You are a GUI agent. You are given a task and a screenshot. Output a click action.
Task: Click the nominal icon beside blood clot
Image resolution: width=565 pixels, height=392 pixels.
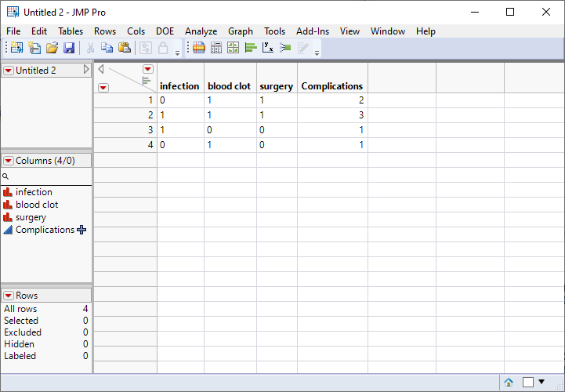[x=8, y=205]
